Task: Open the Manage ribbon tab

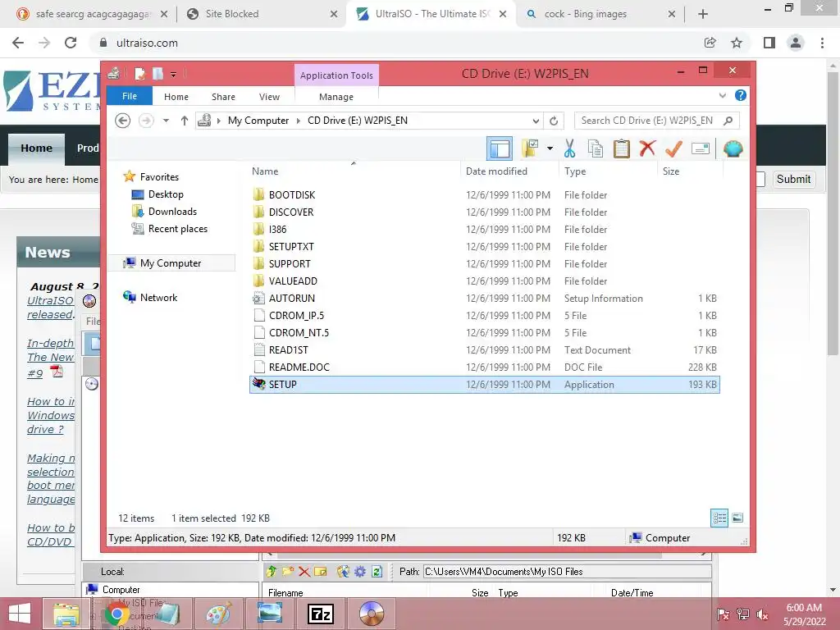Action: pos(336,97)
